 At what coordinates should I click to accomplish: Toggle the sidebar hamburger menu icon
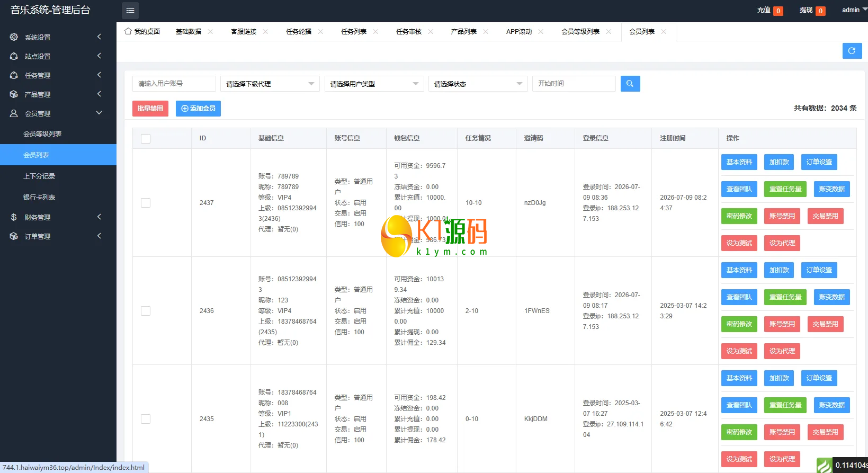coord(130,11)
